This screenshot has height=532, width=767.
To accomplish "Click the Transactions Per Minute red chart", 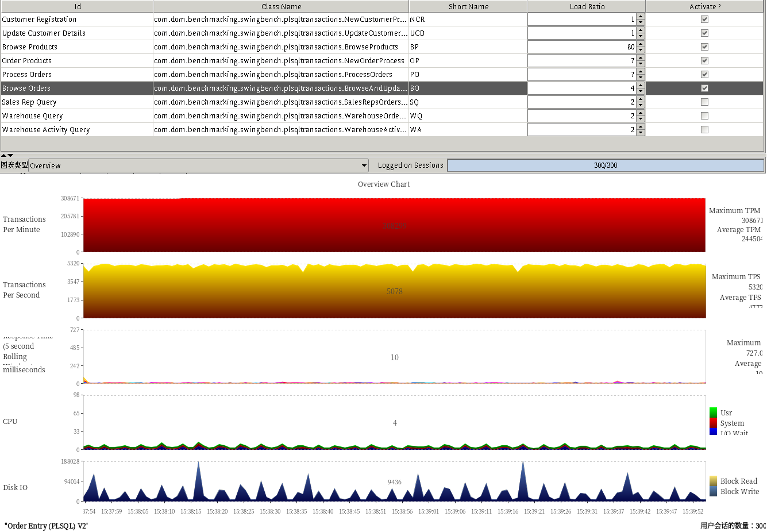I will [x=395, y=225].
